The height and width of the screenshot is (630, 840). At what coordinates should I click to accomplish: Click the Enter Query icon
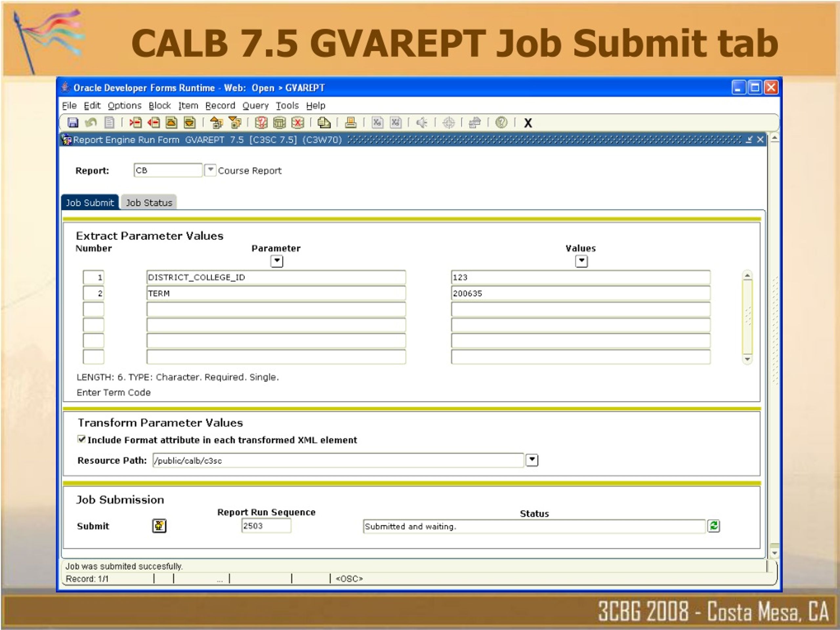[x=261, y=123]
